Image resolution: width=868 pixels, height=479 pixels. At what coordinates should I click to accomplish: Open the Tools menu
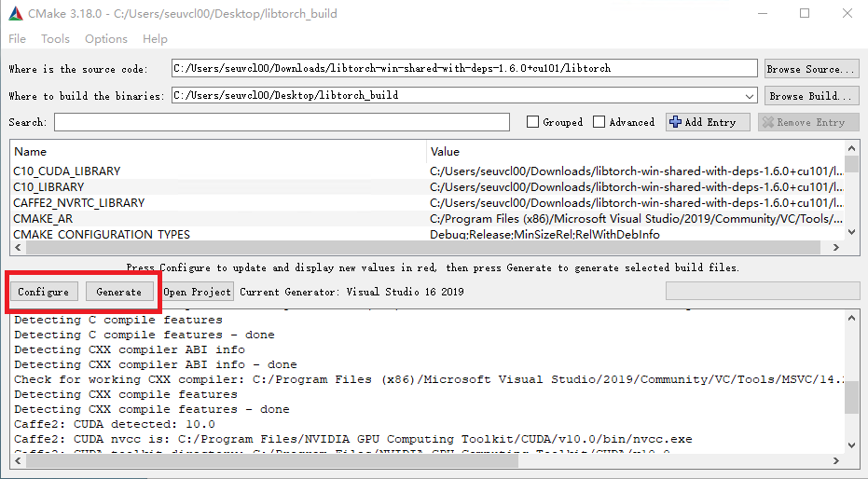click(x=55, y=39)
